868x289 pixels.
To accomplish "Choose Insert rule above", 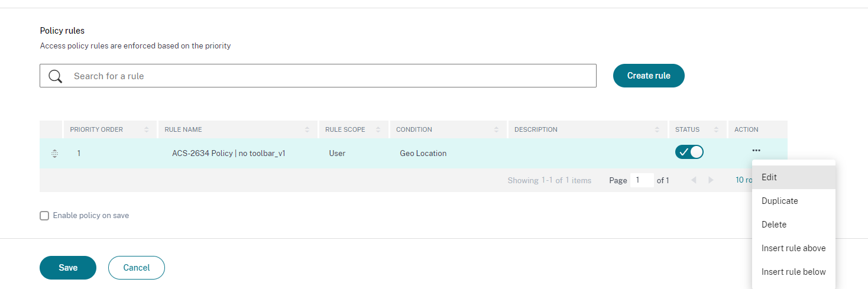I will pyautogui.click(x=793, y=248).
